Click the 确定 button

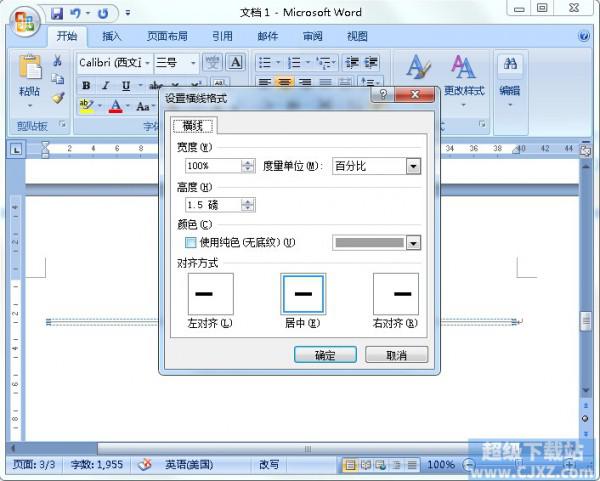point(325,355)
